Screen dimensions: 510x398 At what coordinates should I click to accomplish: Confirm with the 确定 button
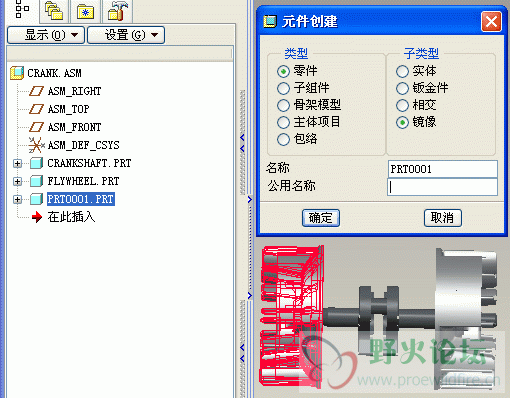click(x=321, y=218)
